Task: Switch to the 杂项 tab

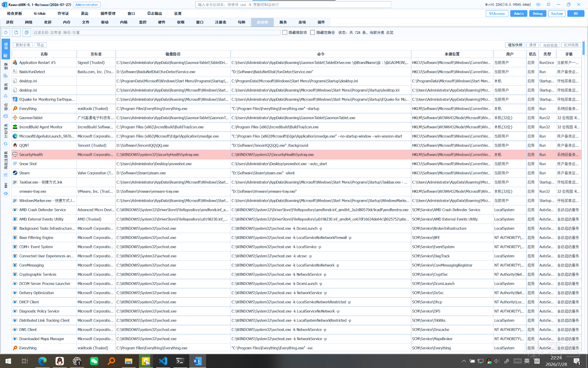Action: pyautogui.click(x=302, y=22)
